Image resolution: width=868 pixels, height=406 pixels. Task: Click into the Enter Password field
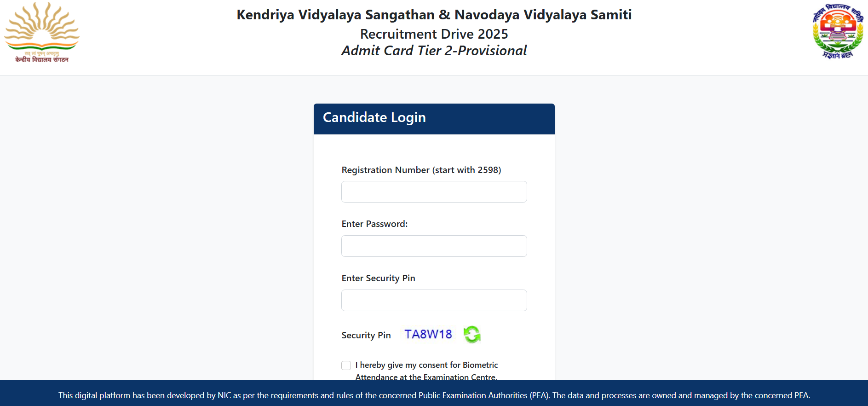click(434, 246)
